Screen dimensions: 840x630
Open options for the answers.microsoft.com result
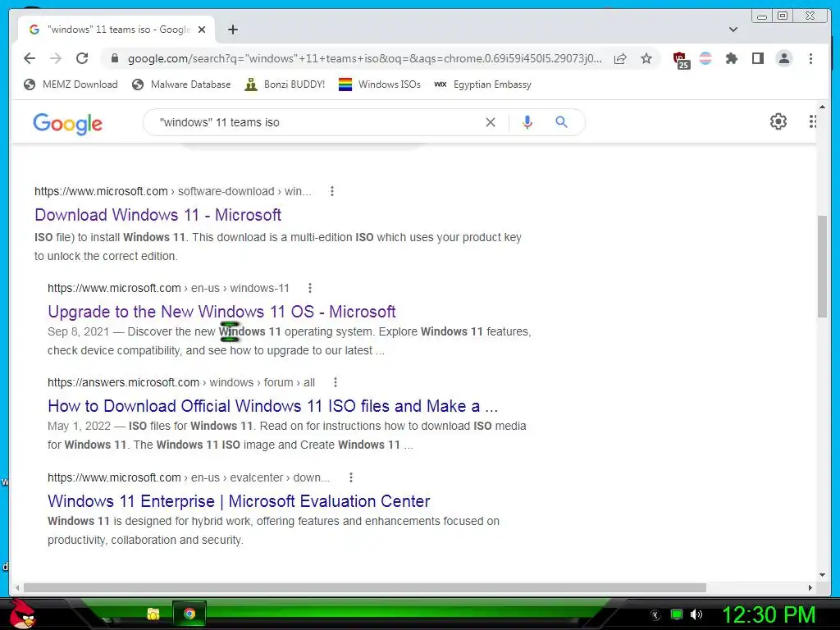(x=336, y=382)
